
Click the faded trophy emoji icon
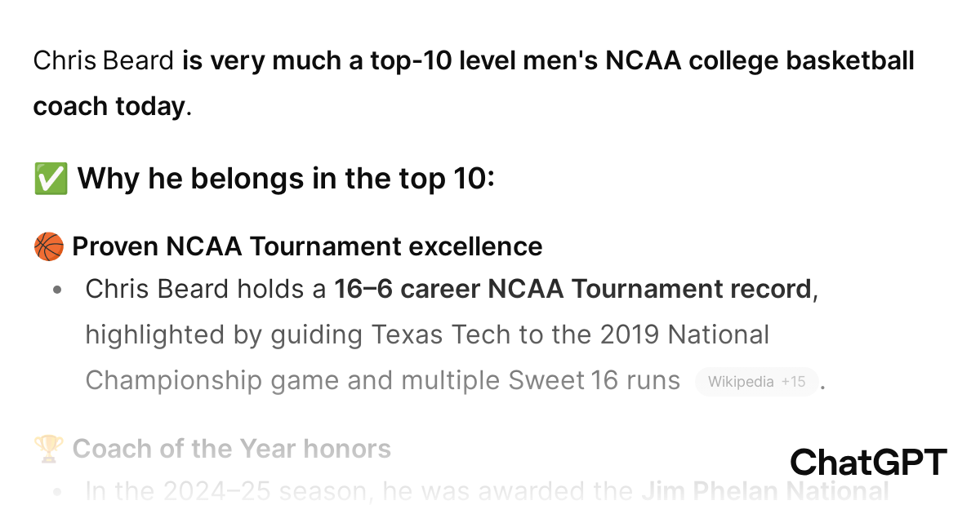click(48, 449)
